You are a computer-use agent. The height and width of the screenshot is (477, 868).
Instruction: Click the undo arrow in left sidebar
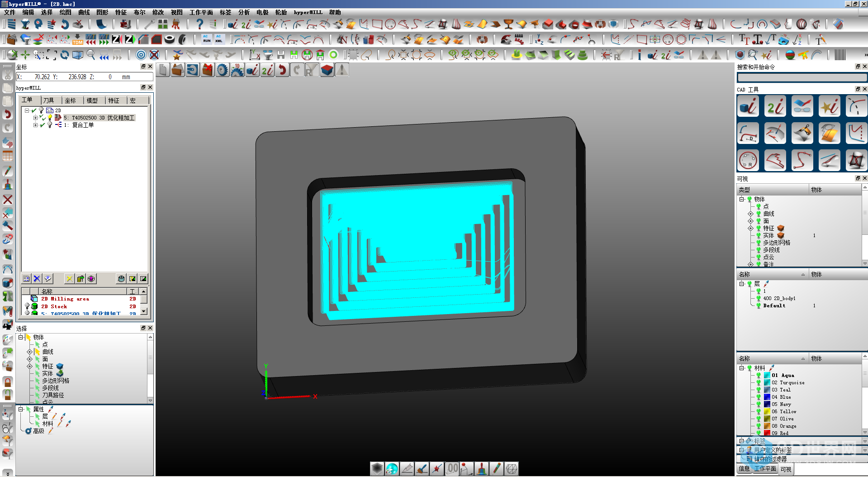(8, 114)
